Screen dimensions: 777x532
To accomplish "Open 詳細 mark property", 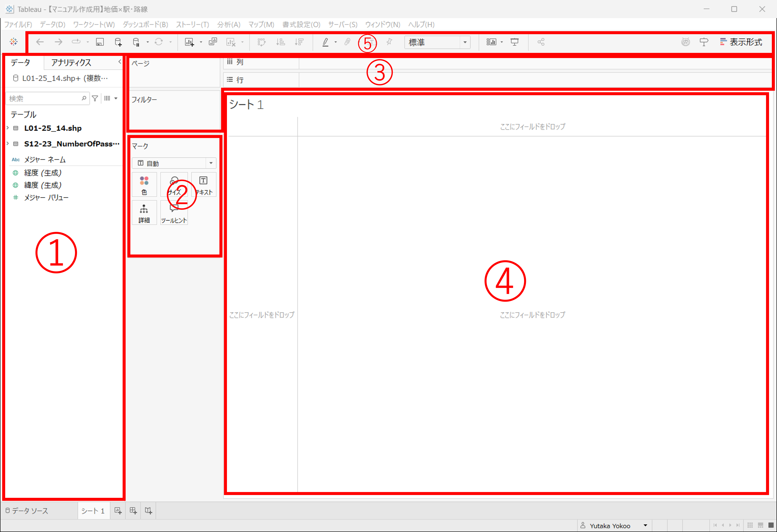I will [x=144, y=213].
